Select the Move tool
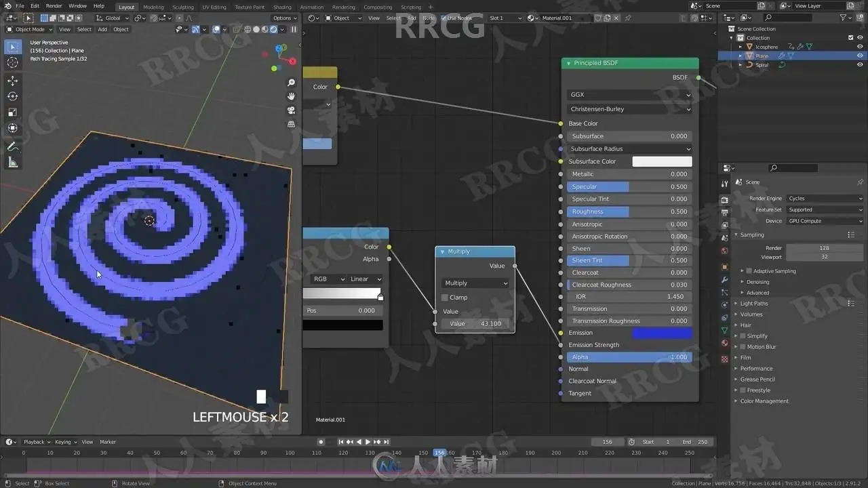Viewport: 868px width, 488px height. click(x=12, y=80)
